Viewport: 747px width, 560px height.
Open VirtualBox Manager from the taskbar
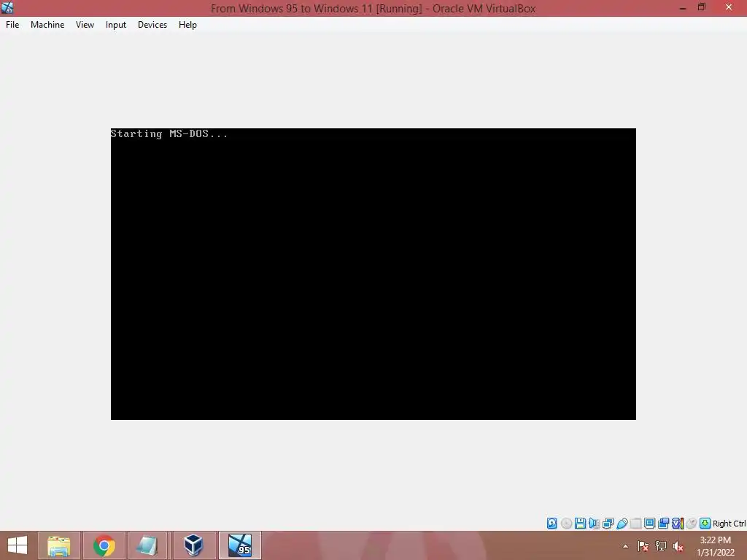tap(194, 545)
